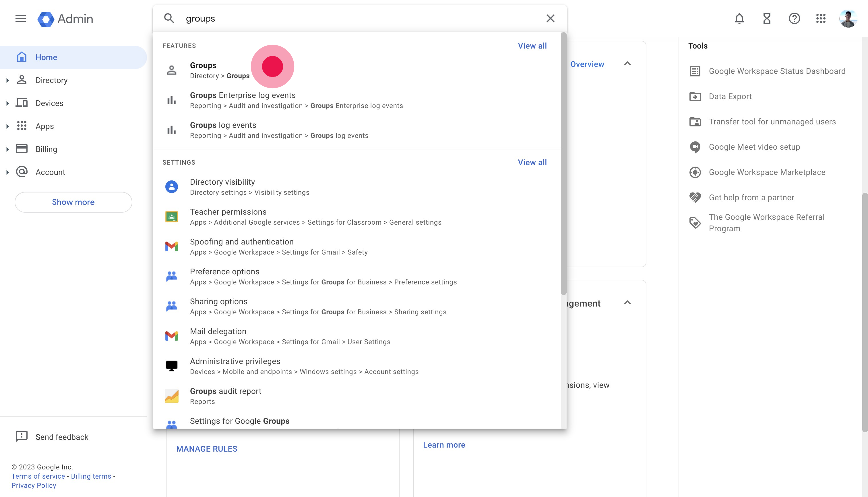View all Settings results
Image resolution: width=868 pixels, height=497 pixels.
click(x=532, y=163)
